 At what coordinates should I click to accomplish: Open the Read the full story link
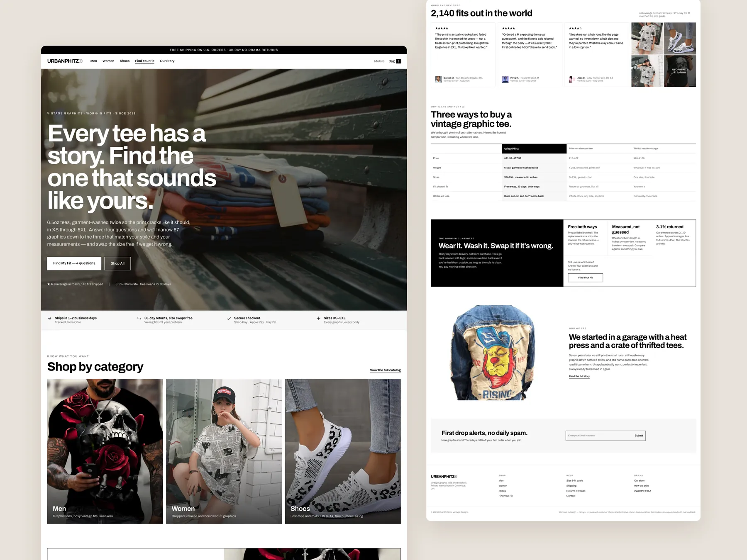coord(579,376)
